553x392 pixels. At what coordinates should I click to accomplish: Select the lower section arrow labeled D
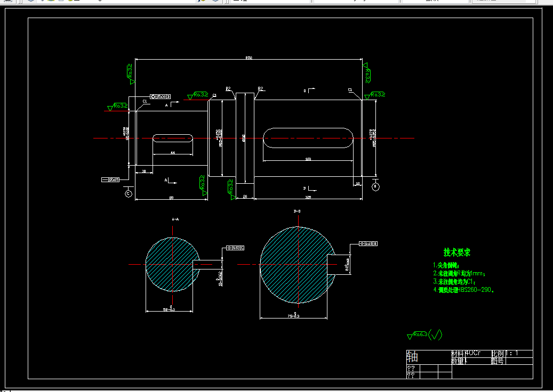310,189
